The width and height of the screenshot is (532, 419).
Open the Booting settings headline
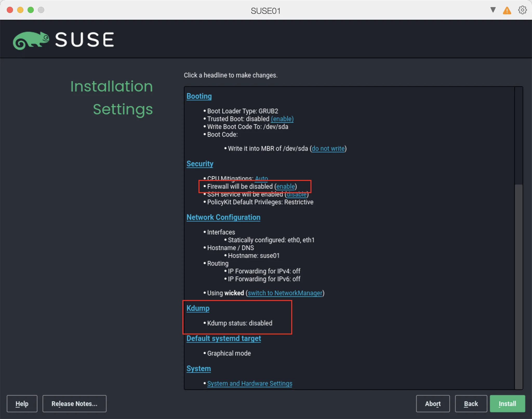coord(199,96)
